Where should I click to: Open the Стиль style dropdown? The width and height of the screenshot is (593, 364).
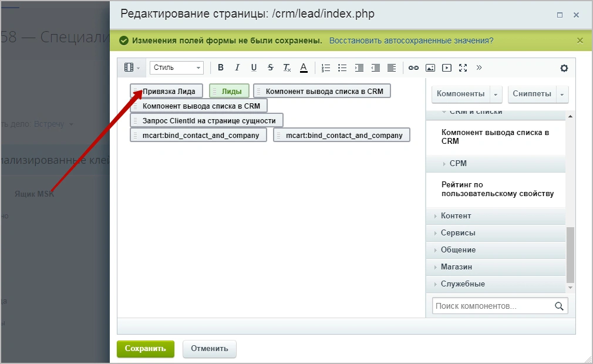pyautogui.click(x=177, y=68)
